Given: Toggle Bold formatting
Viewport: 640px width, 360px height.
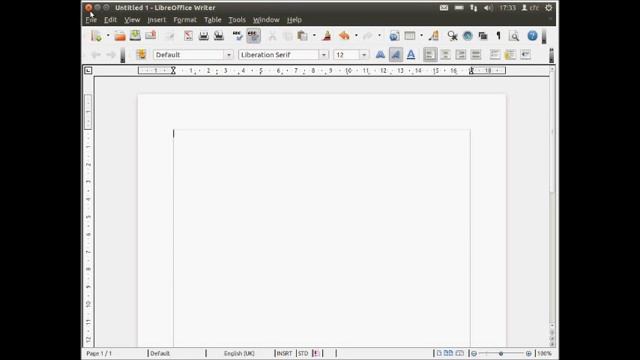Looking at the screenshot, I should 380,55.
